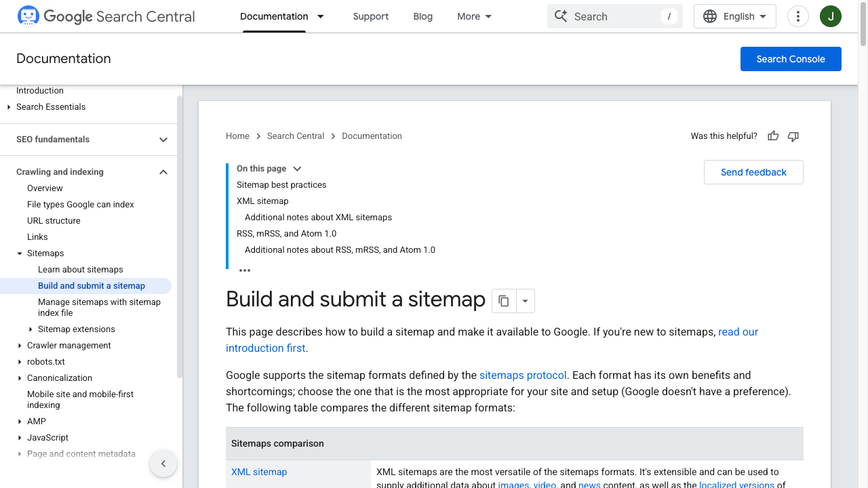868x488 pixels.
Task: Open the XML sitemap table link
Action: pyautogui.click(x=259, y=472)
